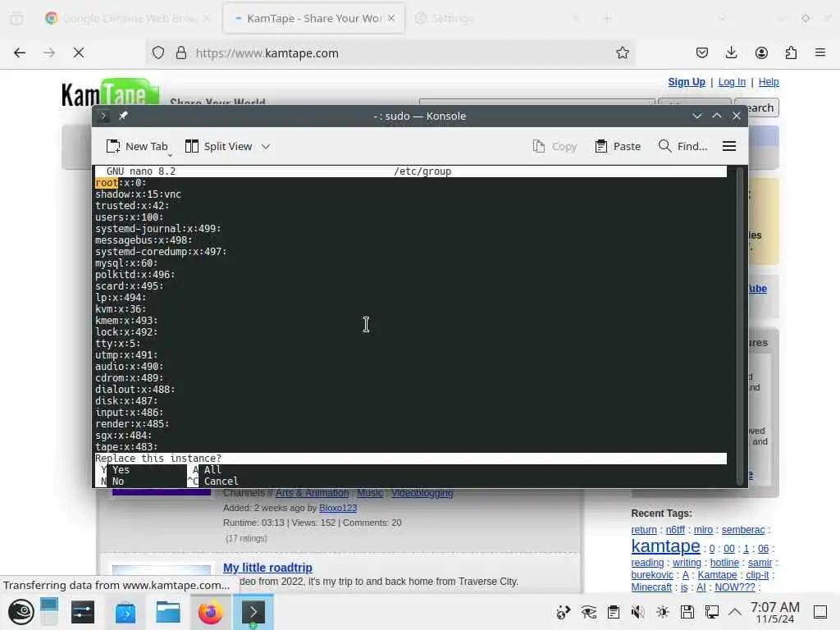Image resolution: width=840 pixels, height=630 pixels.
Task: Open Bloxo123 user link
Action: [x=338, y=508]
